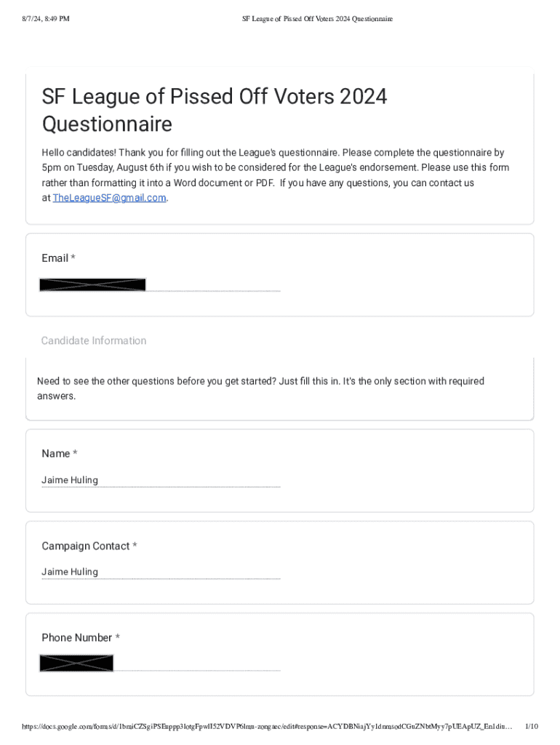The image size is (560, 745).
Task: Click the redacted Phone Number answer field
Action: 76,663
